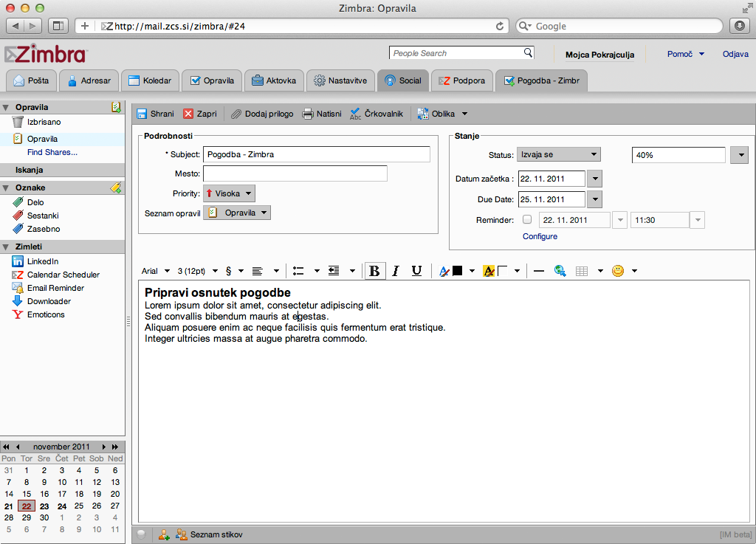Print the task with Natisni
This screenshot has width=756, height=544.
322,114
